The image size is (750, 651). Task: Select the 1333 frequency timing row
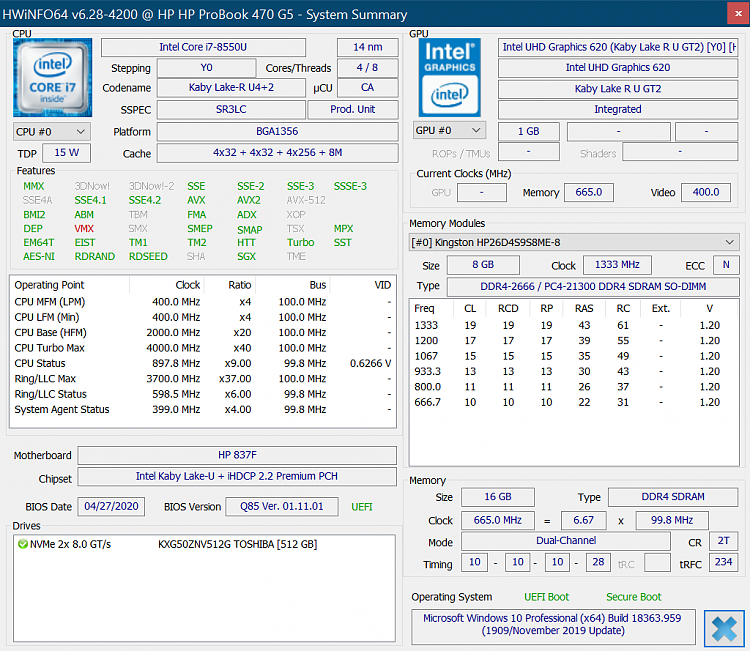tap(574, 325)
